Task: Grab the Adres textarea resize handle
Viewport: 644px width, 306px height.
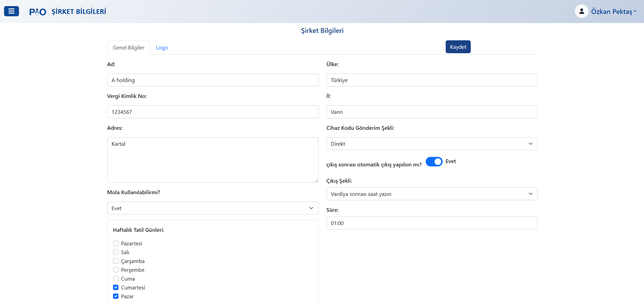Action: pyautogui.click(x=316, y=181)
